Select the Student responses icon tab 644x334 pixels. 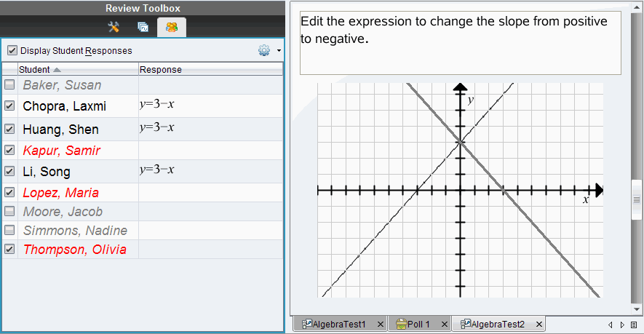[x=171, y=27]
